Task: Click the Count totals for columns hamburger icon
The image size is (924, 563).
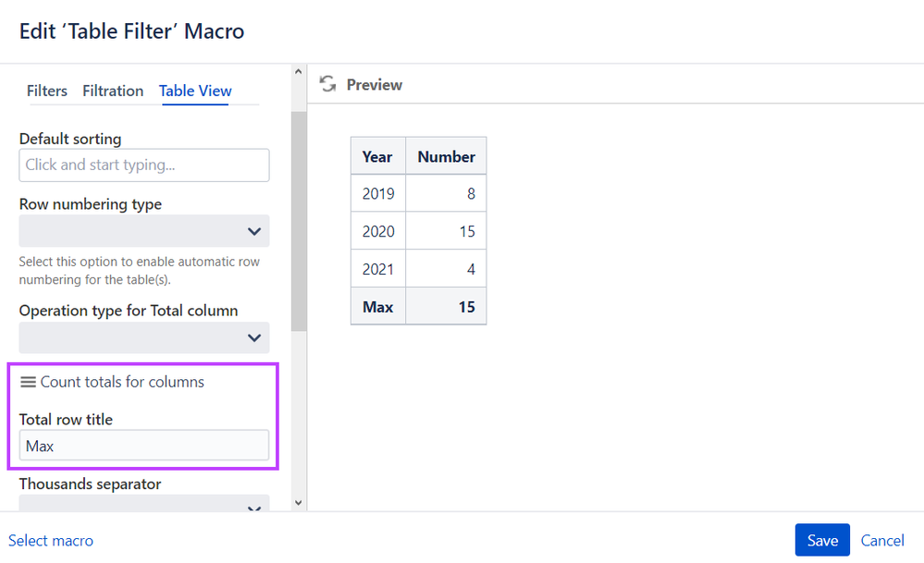Action: tap(28, 382)
